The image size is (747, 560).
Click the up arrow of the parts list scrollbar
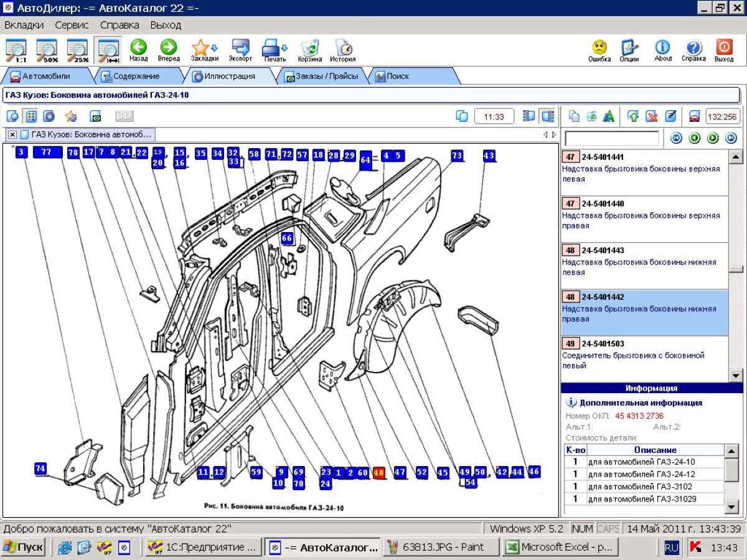[736, 156]
